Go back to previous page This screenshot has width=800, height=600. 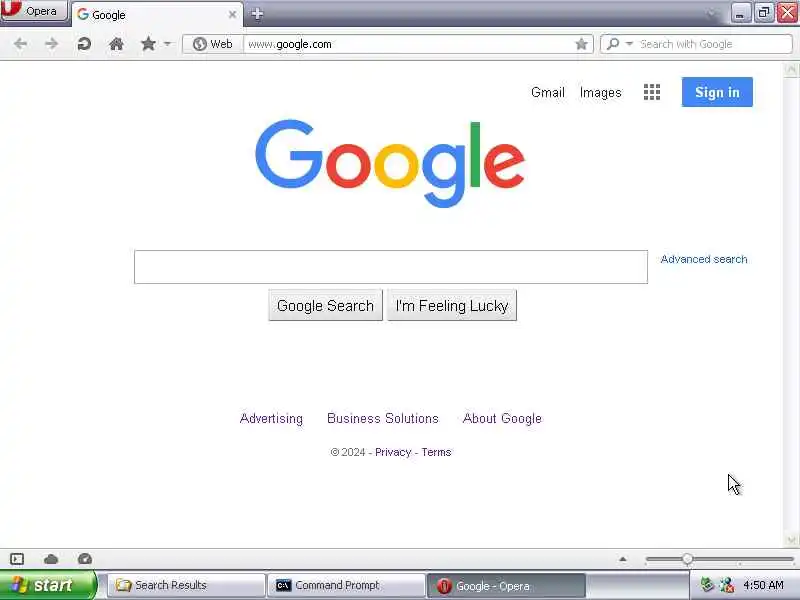(x=20, y=44)
